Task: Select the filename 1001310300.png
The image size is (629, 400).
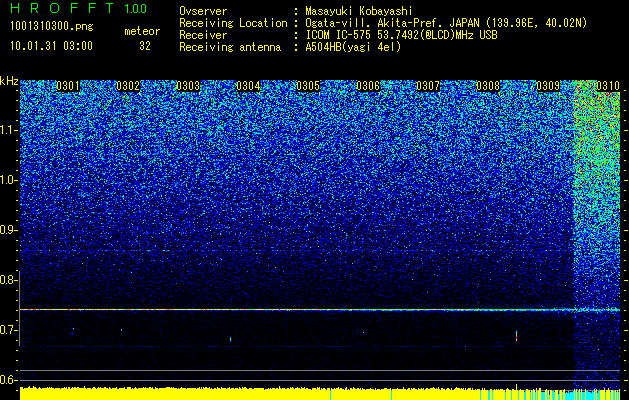Action: pos(52,27)
